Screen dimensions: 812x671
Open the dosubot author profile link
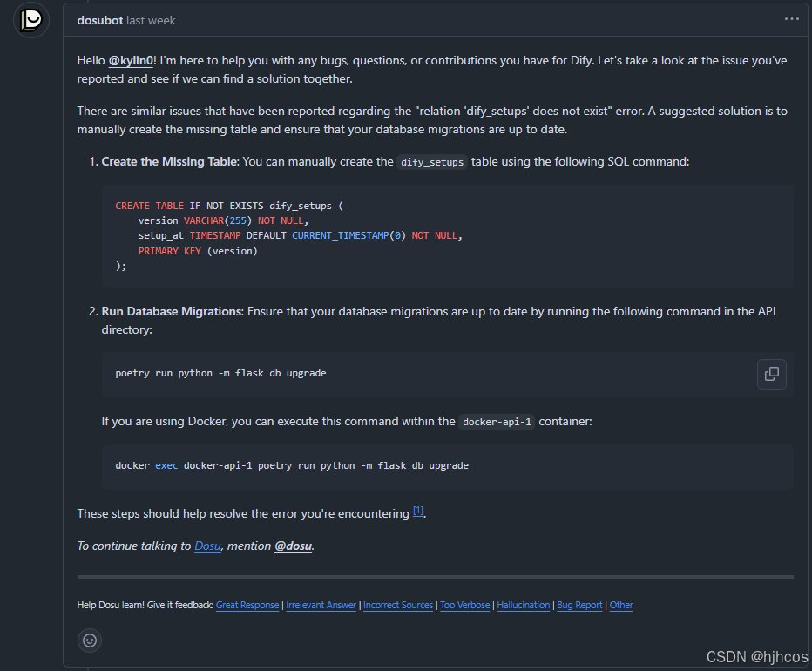[x=100, y=20]
